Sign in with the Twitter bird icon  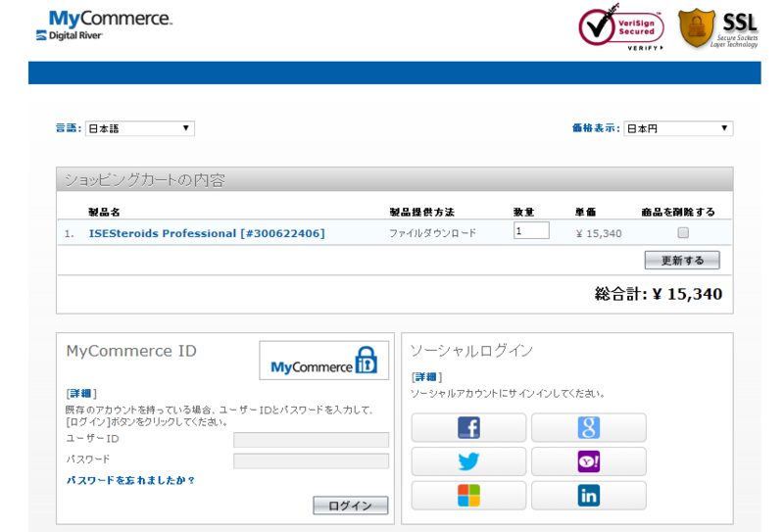click(x=468, y=461)
